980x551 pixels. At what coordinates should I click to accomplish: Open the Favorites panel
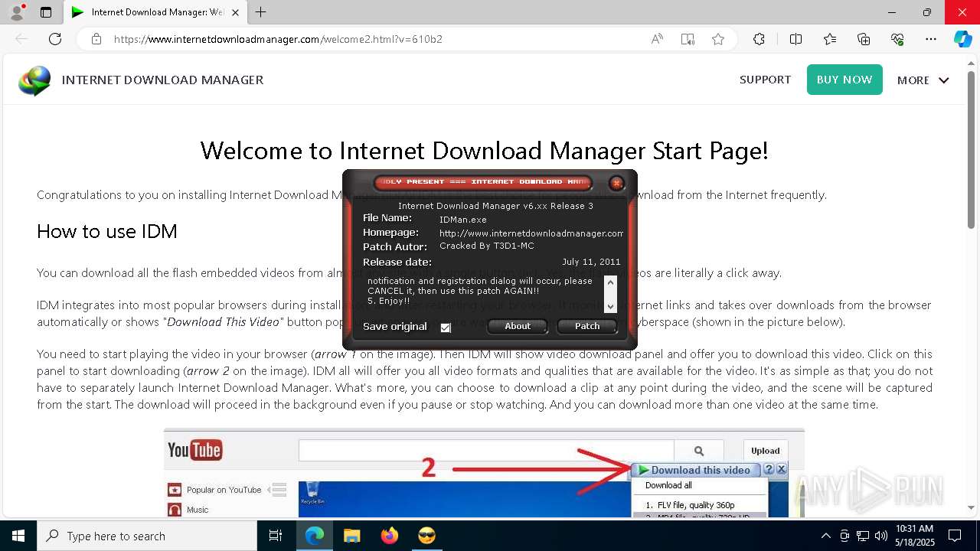tap(830, 39)
